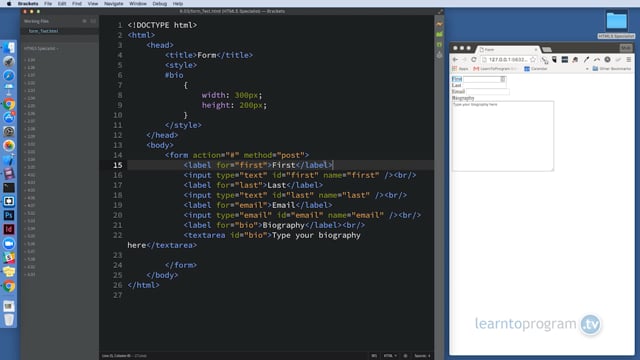This screenshot has height=360, width=640.
Task: Open a new tab in Chrome
Action: click(547, 49)
